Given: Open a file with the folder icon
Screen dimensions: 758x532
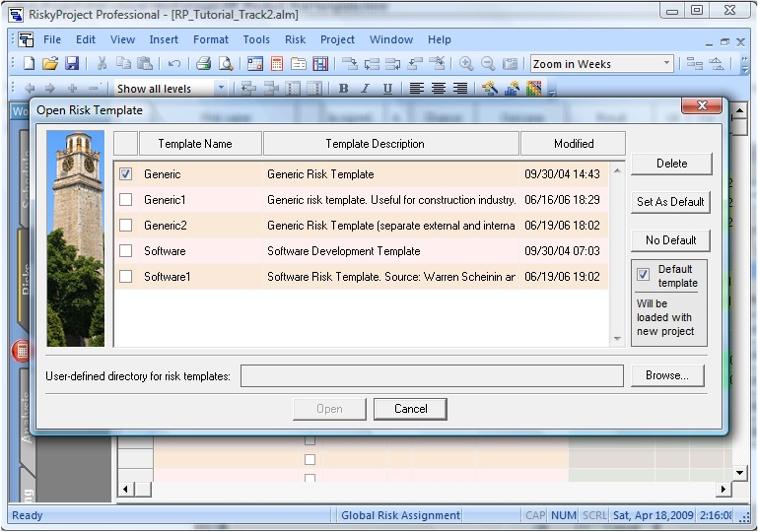Looking at the screenshot, I should [x=50, y=63].
